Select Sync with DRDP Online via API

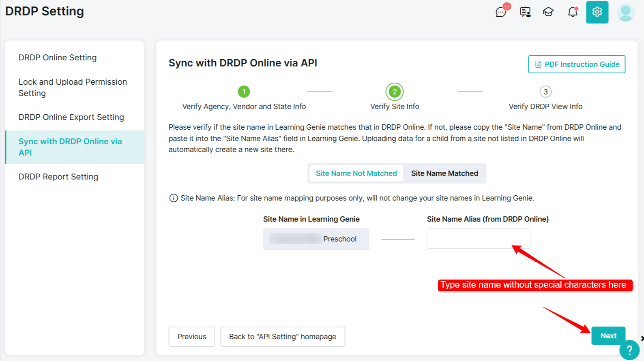pyautogui.click(x=75, y=147)
